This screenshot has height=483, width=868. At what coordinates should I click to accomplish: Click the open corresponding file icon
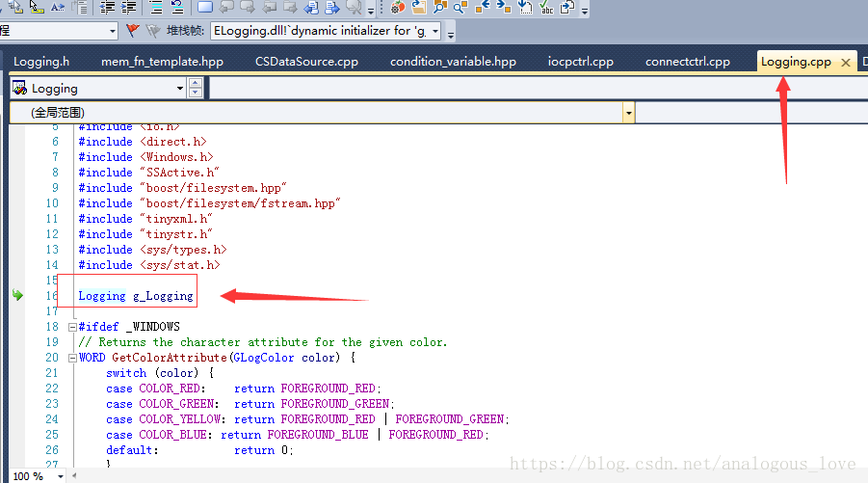click(x=418, y=7)
